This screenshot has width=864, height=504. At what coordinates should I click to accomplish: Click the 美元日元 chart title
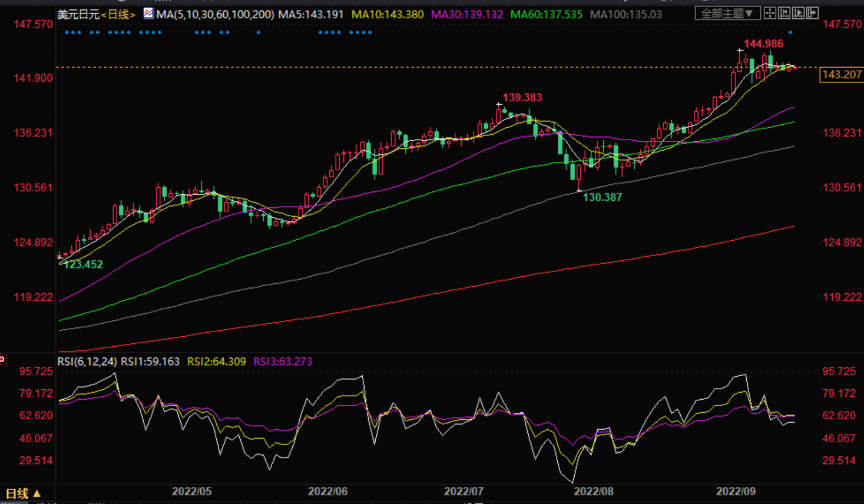coord(78,14)
